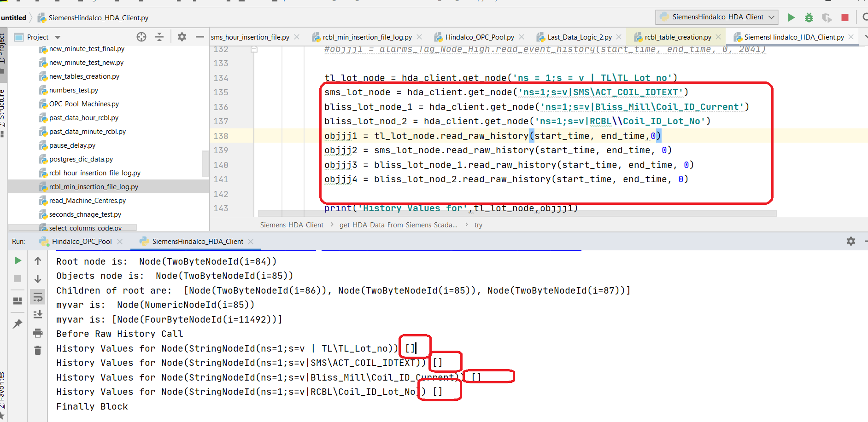Select past_data_hour_rcbl.py file
This screenshot has width=868, height=422.
84,118
